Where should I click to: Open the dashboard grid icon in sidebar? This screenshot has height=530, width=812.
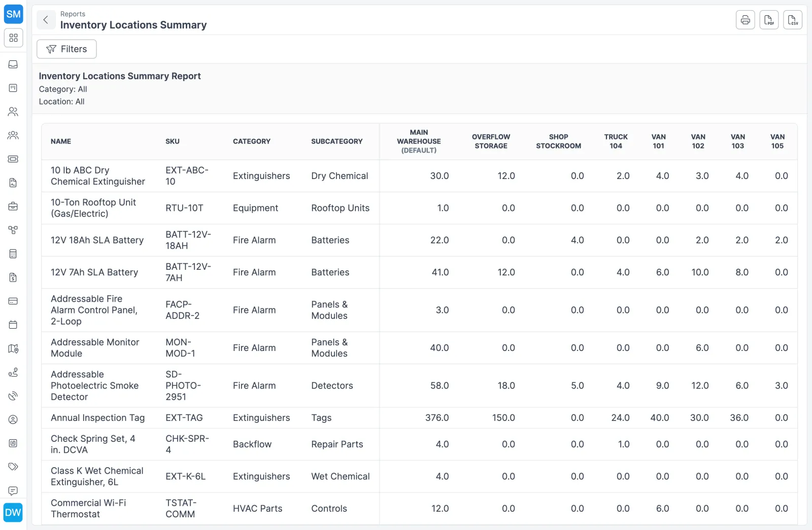pyautogui.click(x=13, y=38)
